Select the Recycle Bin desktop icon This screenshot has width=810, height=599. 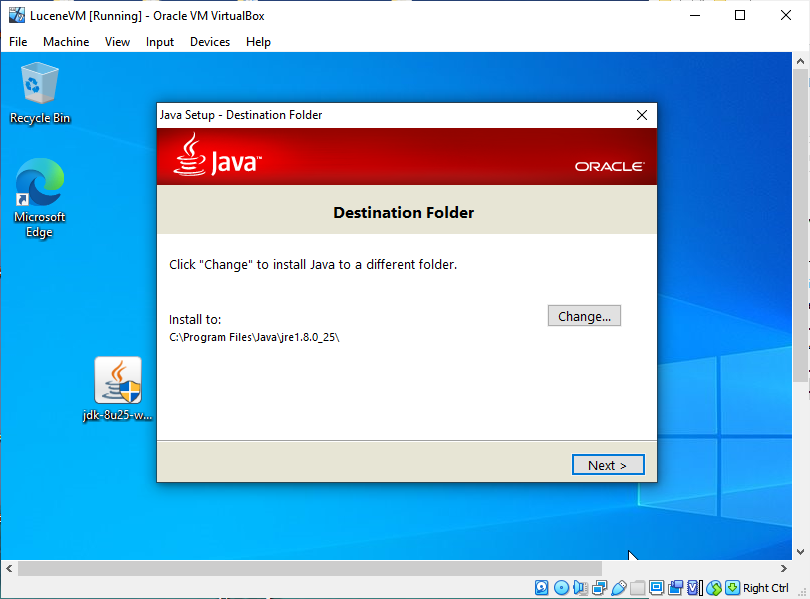(40, 92)
